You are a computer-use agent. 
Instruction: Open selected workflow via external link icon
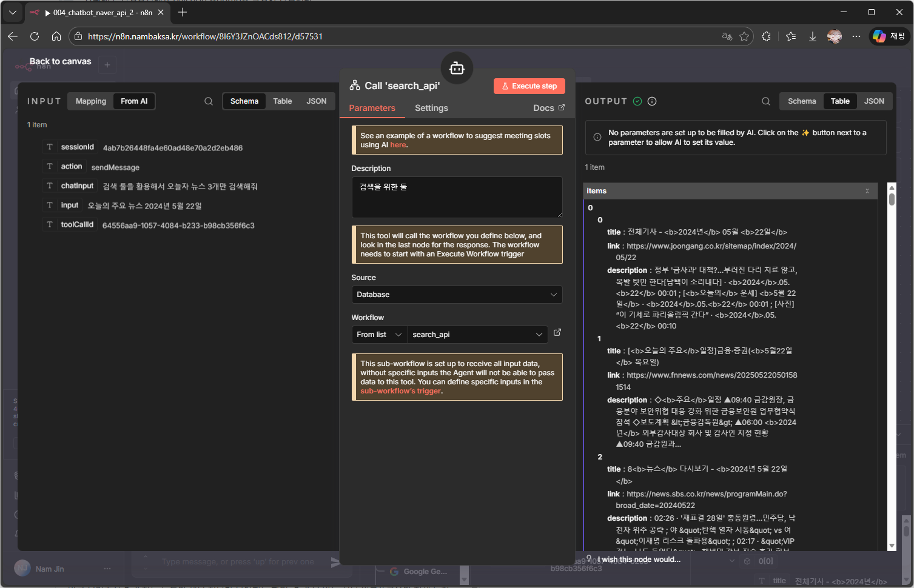[557, 333]
